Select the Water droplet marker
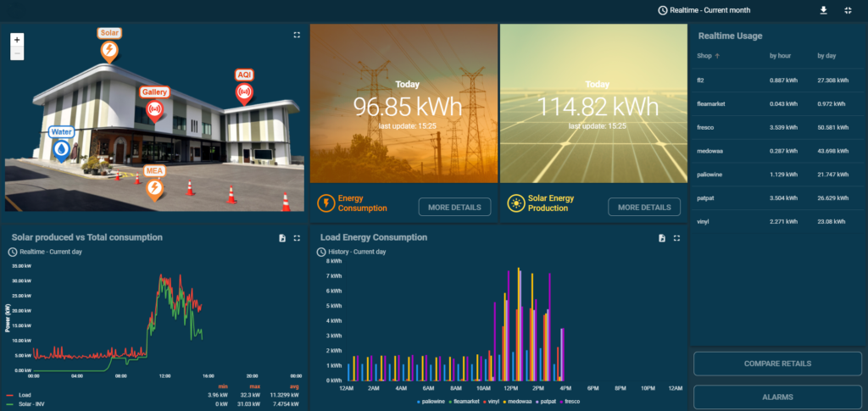This screenshot has height=411, width=868. [x=61, y=149]
